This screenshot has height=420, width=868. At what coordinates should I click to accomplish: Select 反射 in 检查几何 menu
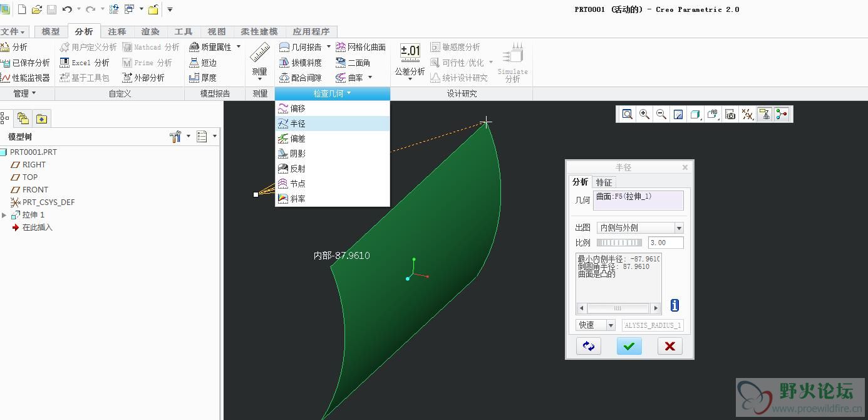coord(333,169)
